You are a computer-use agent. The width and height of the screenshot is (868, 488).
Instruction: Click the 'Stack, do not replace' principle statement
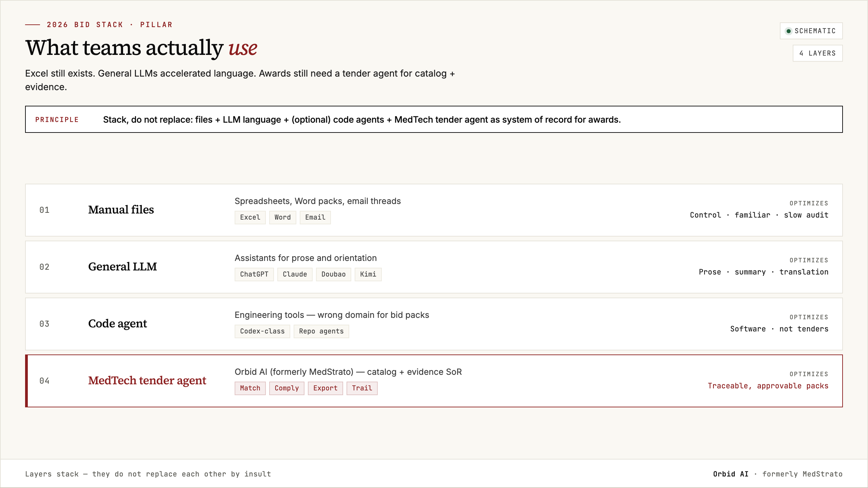coord(362,120)
